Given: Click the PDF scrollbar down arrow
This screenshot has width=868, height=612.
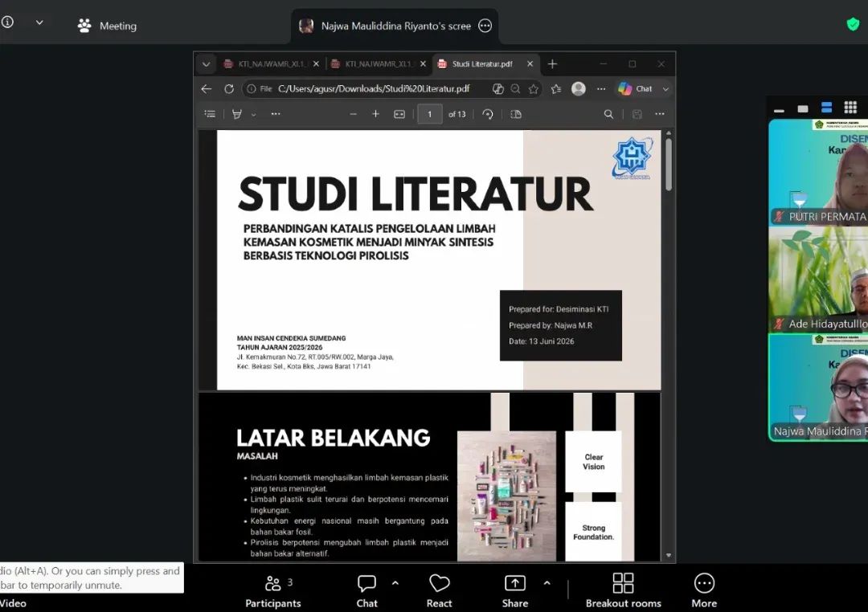Looking at the screenshot, I should (669, 555).
